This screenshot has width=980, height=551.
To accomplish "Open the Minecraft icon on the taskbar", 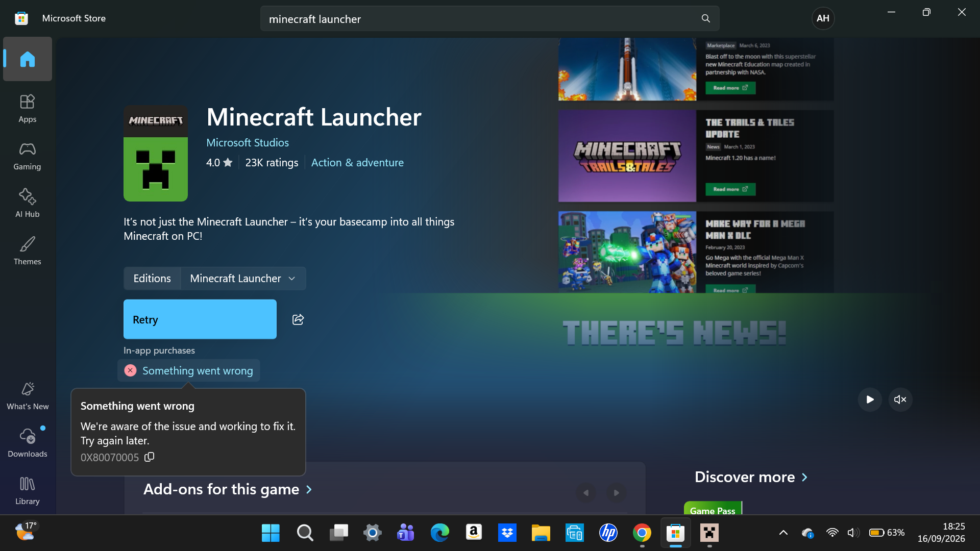I will (709, 533).
